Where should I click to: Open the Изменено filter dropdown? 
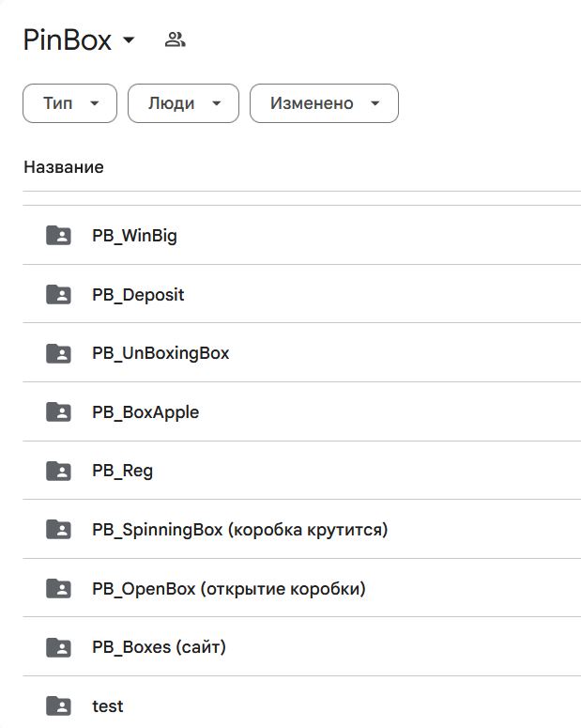pyautogui.click(x=324, y=103)
